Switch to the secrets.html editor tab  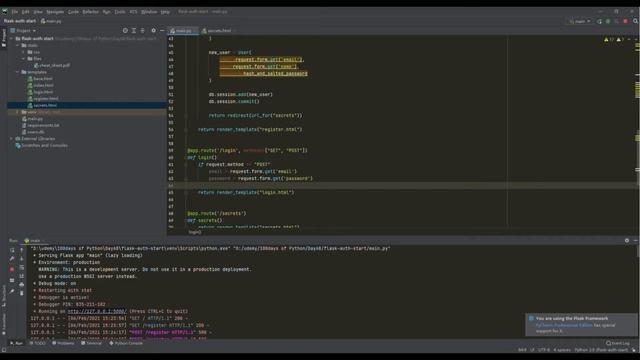(x=218, y=31)
